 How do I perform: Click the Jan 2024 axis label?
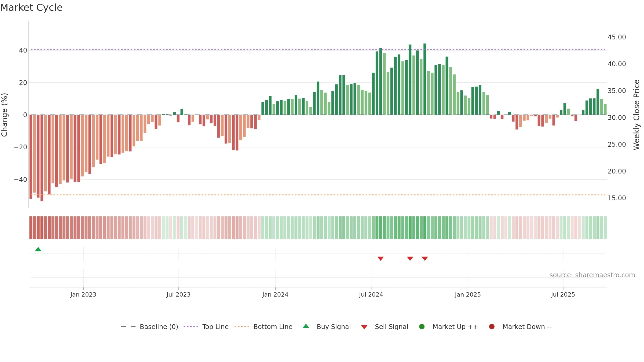[275, 294]
